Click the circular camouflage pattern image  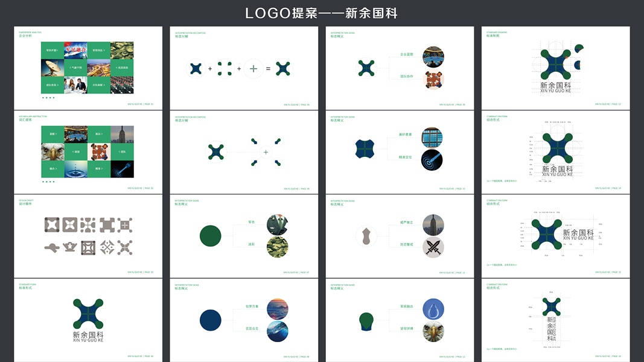click(277, 247)
